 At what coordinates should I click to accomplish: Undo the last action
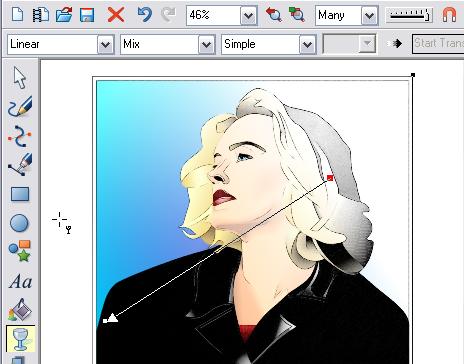pyautogui.click(x=145, y=15)
